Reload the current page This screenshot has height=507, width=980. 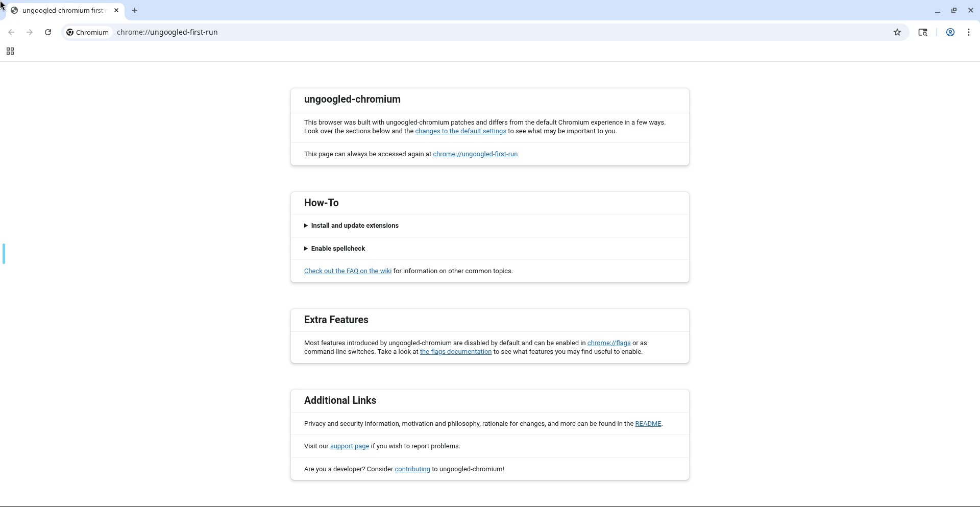(48, 32)
